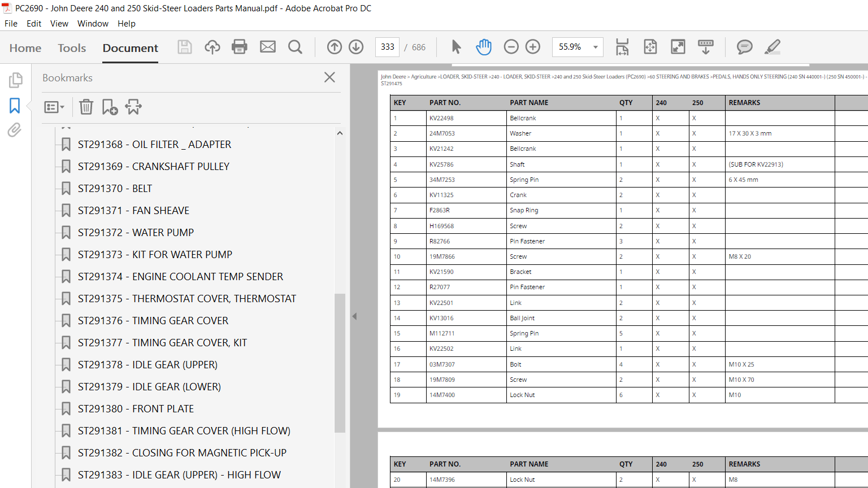Open bookmark ST291378 - IDLE GEAR (UPPER)
The height and width of the screenshot is (488, 868).
pos(147,365)
